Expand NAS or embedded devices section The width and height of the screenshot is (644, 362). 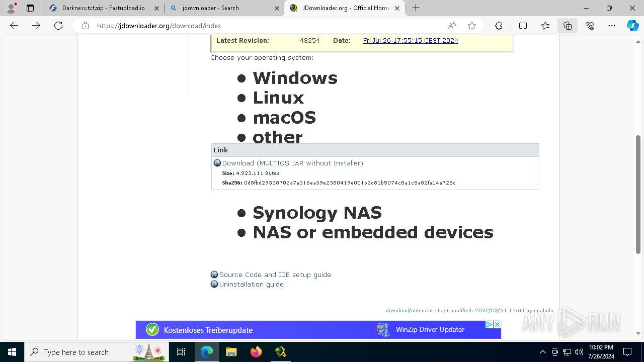click(373, 232)
